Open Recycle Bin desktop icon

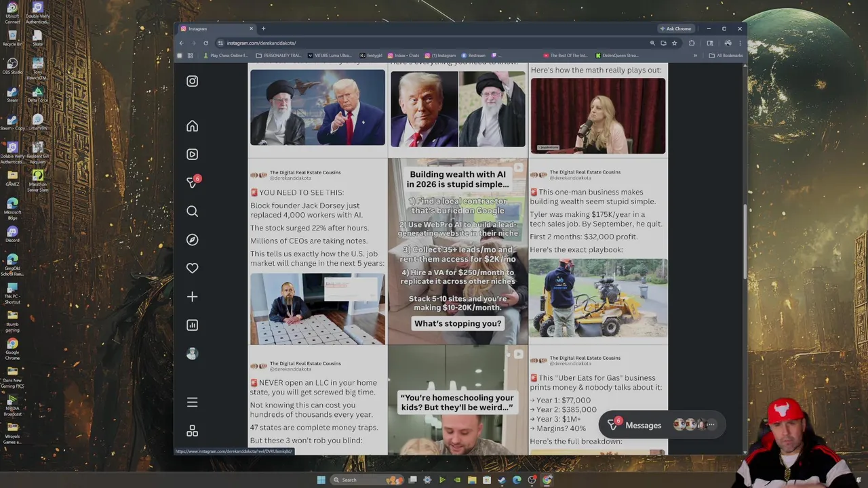coord(12,39)
